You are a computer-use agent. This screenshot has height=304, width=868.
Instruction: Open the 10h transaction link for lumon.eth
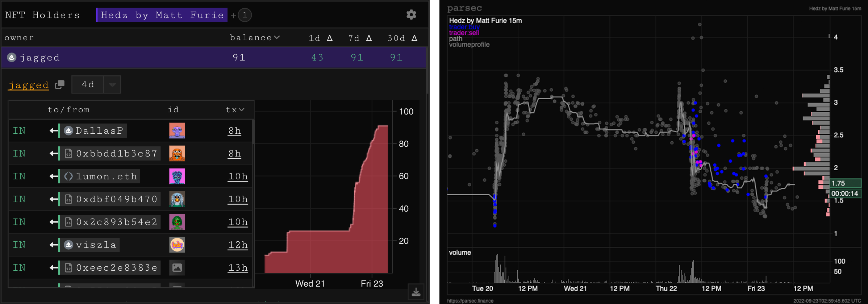pos(238,176)
